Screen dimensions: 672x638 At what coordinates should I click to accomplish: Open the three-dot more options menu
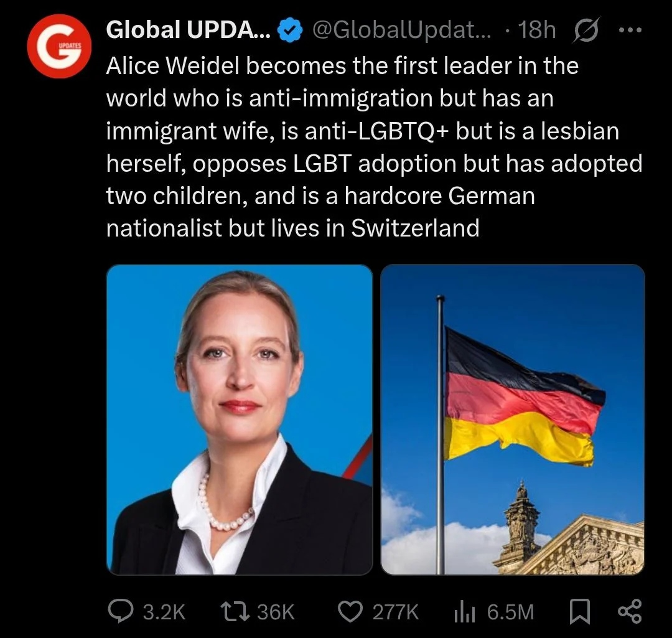pos(630,30)
